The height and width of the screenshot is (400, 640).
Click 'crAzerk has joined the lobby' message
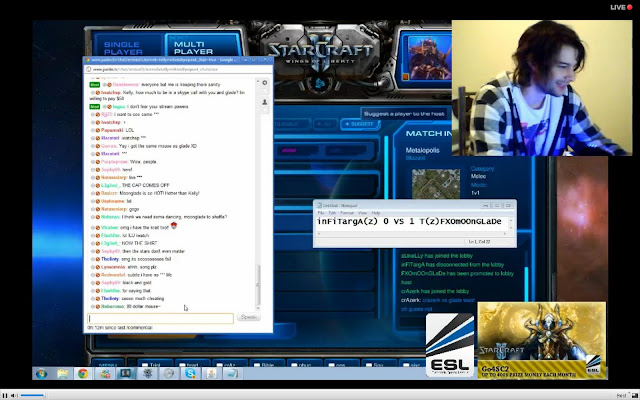435,291
